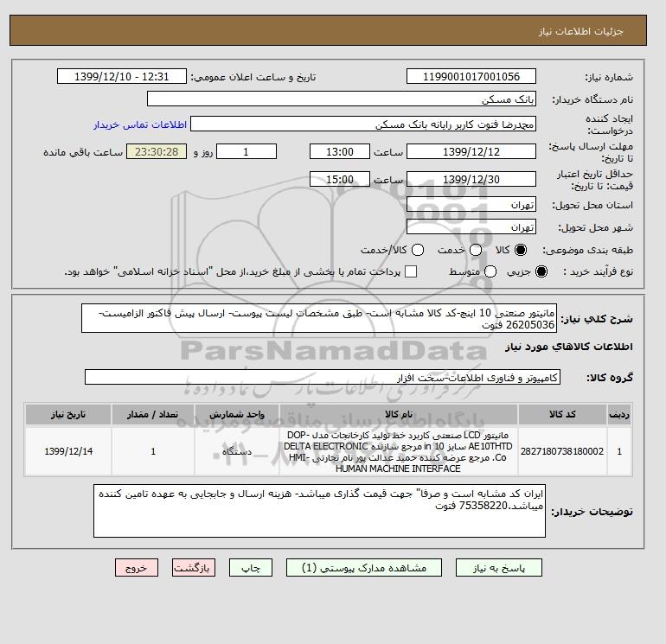Select the کالا/خدمت radio option
The width and height of the screenshot is (666, 644).
(x=418, y=250)
